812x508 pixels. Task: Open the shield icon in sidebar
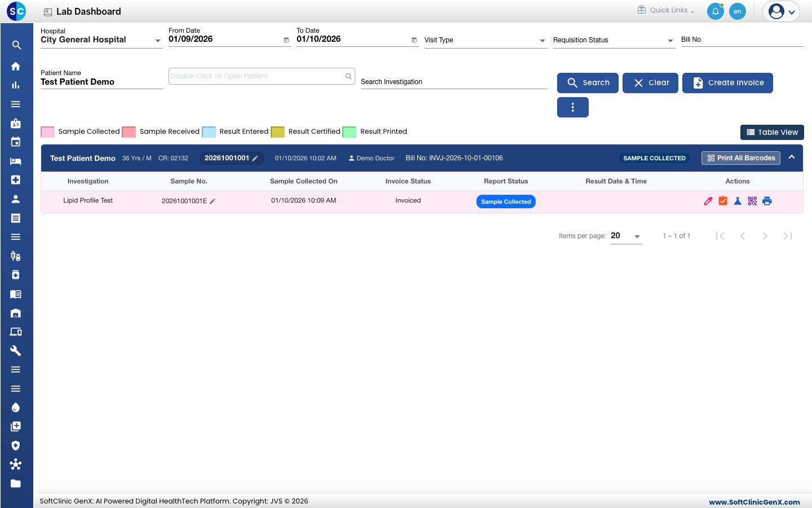pos(16,445)
